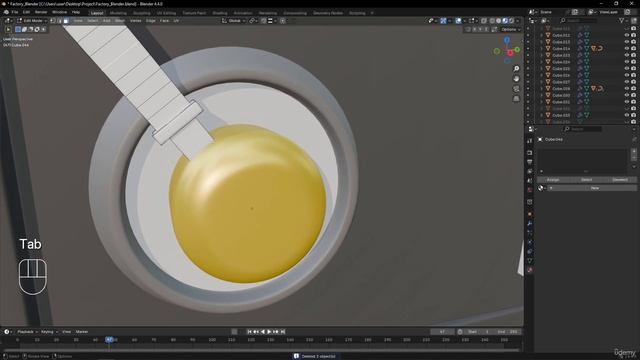Click the current frame marker in timeline
The height and width of the screenshot is (360, 640).
pyautogui.click(x=109, y=340)
